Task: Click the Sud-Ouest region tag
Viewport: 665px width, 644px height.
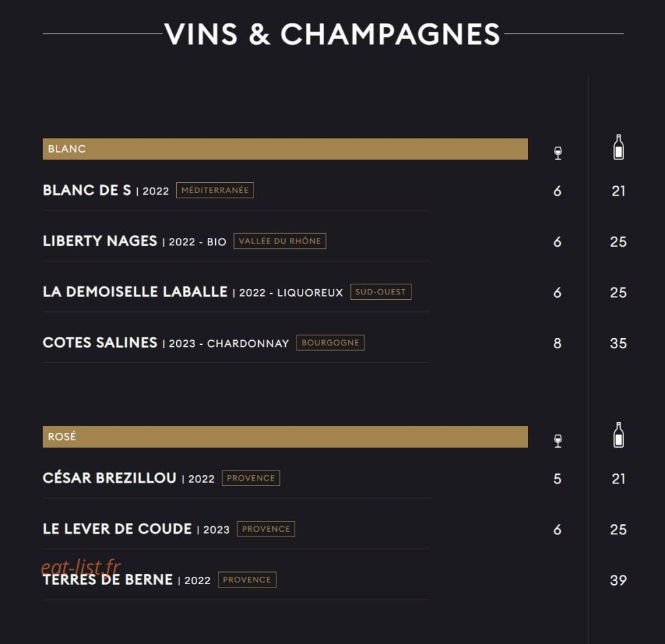Action: [381, 292]
